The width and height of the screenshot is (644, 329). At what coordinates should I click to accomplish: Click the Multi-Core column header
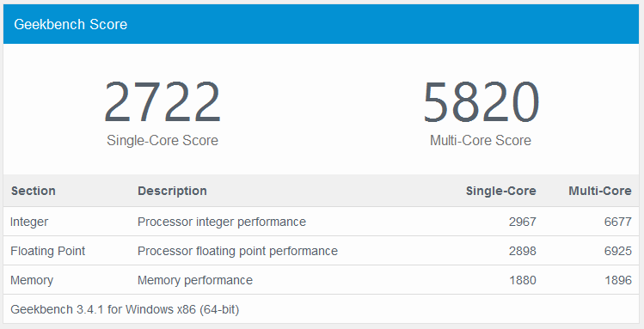(x=600, y=192)
